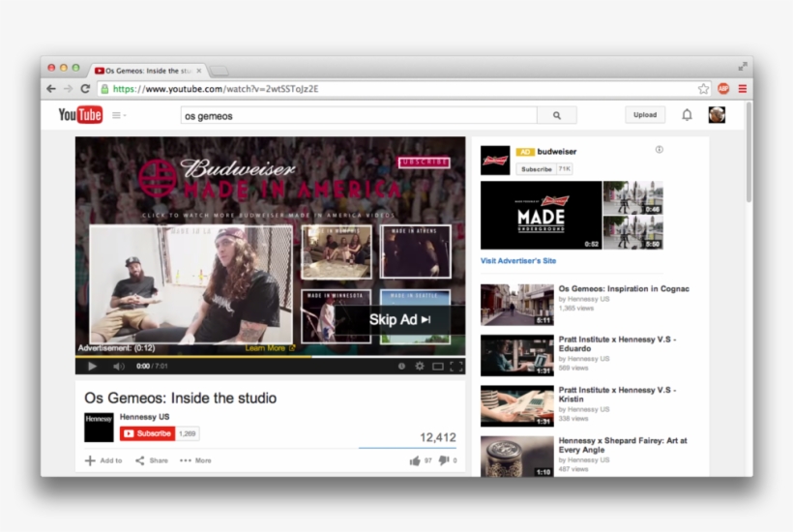Like the video with thumbs up
Viewport: 793px width, 532px height.
[415, 460]
